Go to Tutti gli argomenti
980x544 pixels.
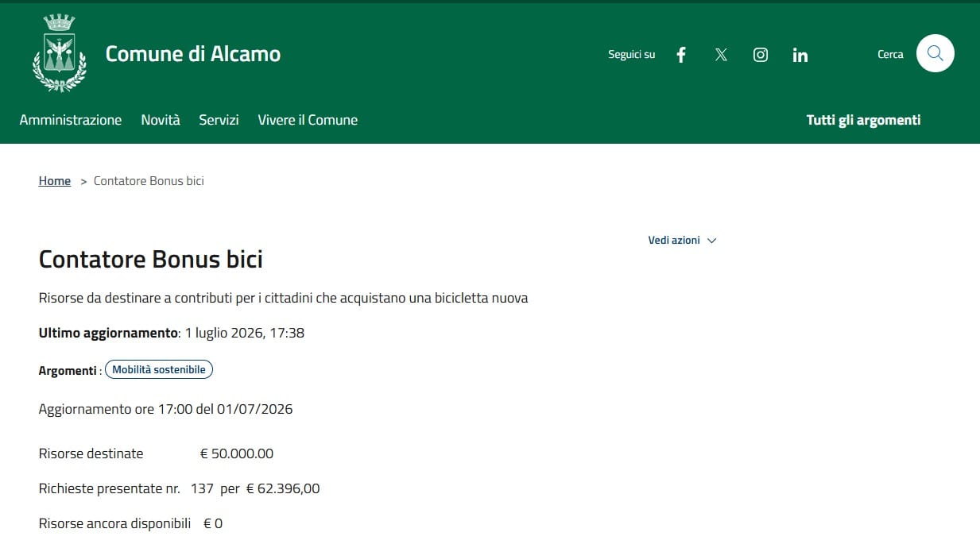pos(863,120)
